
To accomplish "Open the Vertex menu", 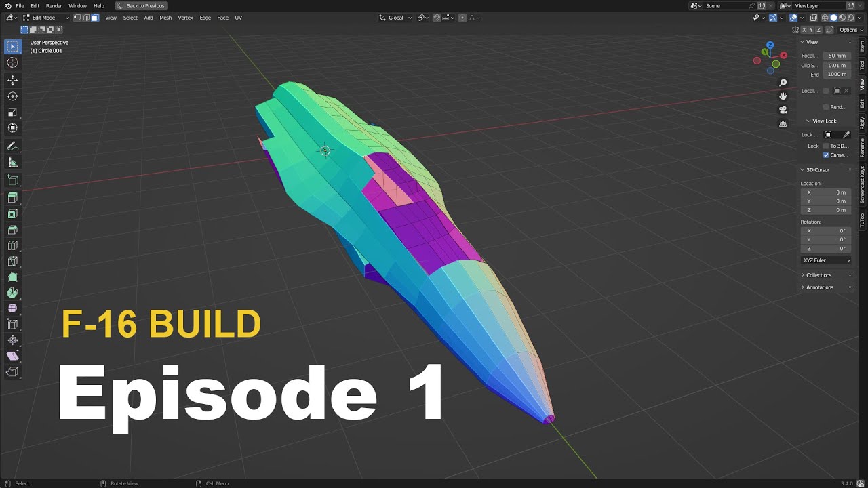I will pyautogui.click(x=185, y=18).
